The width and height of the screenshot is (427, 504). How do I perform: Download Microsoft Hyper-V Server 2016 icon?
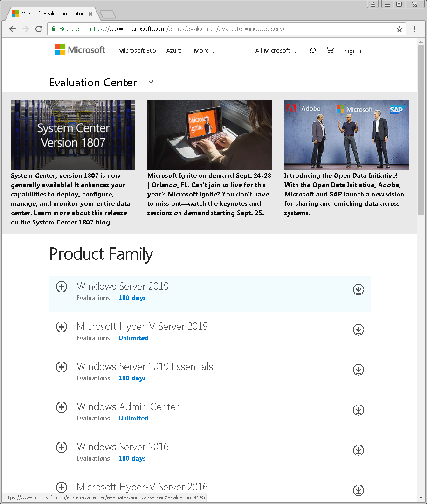pos(358,490)
